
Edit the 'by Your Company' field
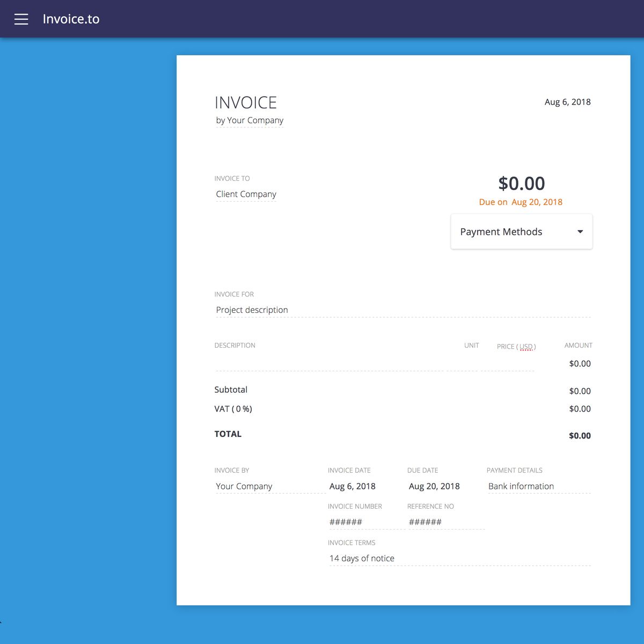click(250, 120)
